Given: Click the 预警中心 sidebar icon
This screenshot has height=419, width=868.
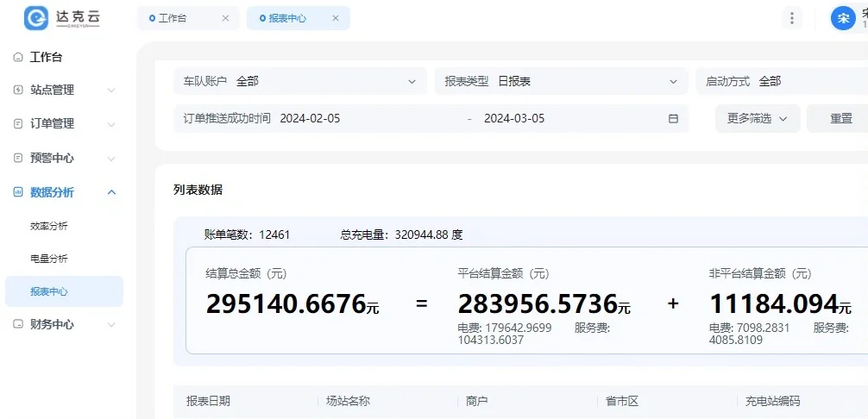Looking at the screenshot, I should pyautogui.click(x=18, y=159).
